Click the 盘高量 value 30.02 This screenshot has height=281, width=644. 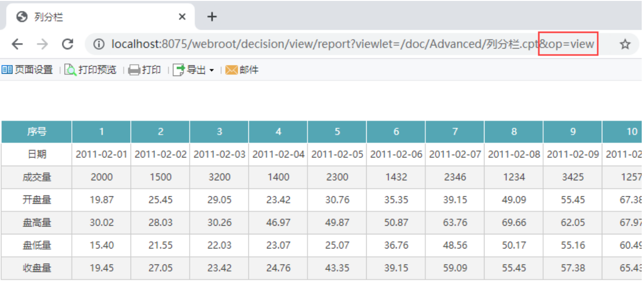[101, 223]
